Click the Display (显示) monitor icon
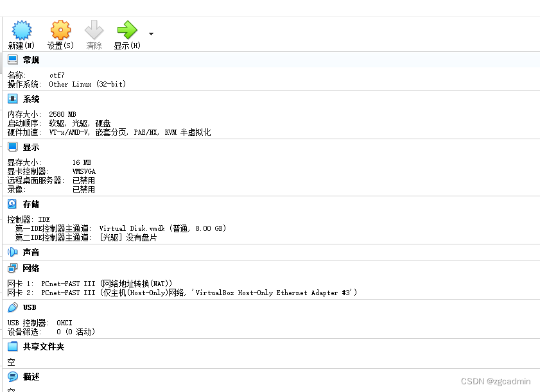 pos(13,148)
